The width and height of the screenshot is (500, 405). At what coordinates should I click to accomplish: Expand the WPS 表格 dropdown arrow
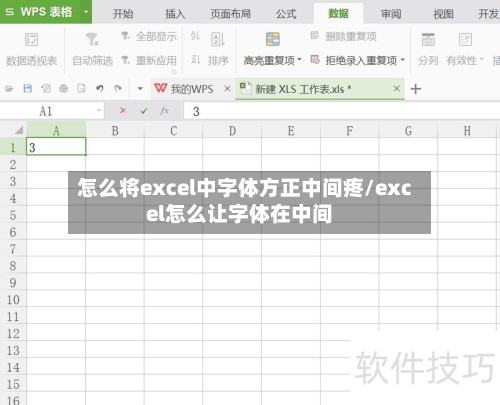click(x=86, y=12)
